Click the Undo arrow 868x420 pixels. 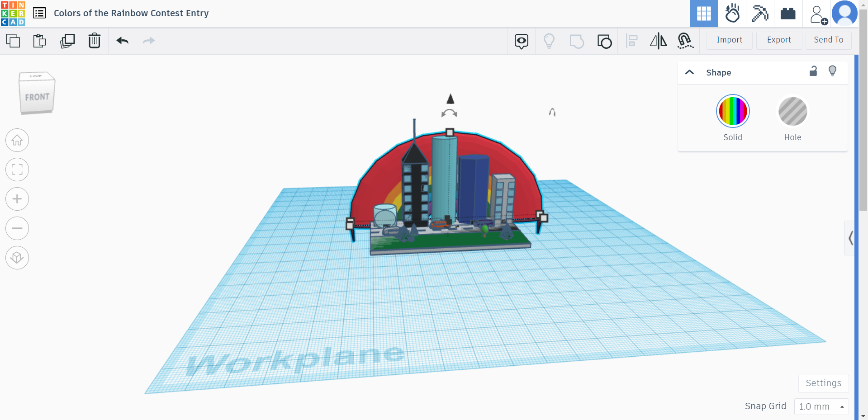122,40
